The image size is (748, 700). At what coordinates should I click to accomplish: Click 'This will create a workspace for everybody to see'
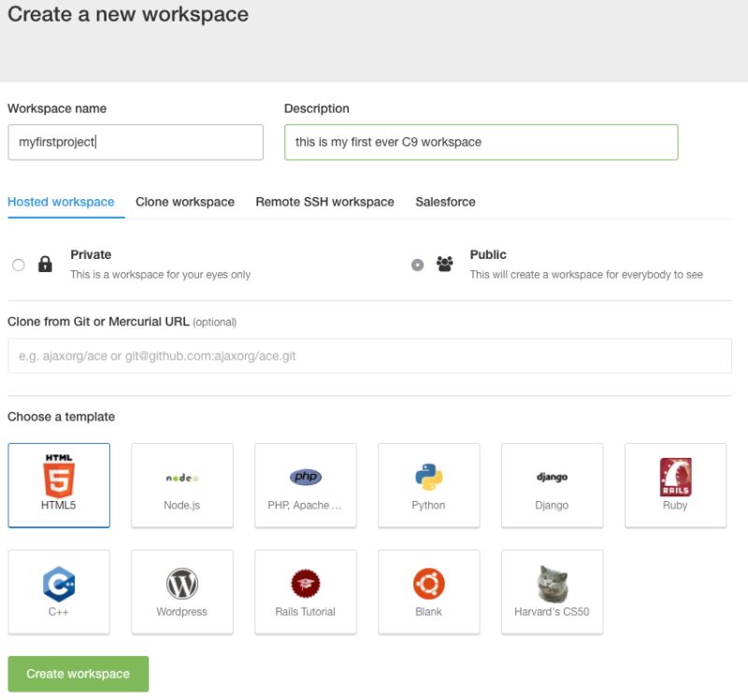pyautogui.click(x=586, y=275)
